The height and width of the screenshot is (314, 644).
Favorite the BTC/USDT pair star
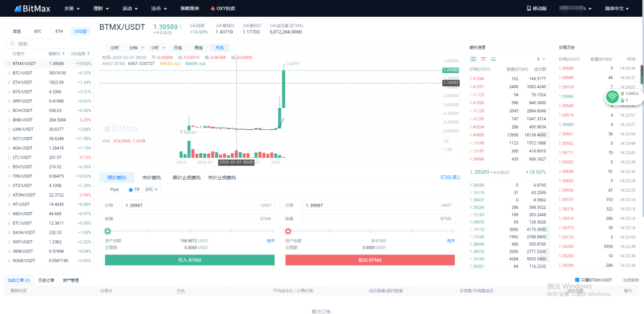tap(9, 73)
